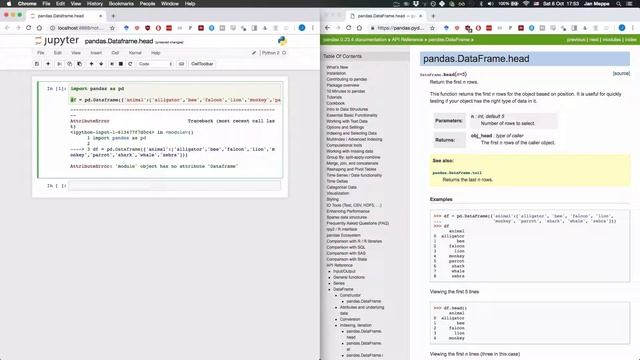Open macOS Bookmarks menu
640x360 pixels.
point(121,4)
